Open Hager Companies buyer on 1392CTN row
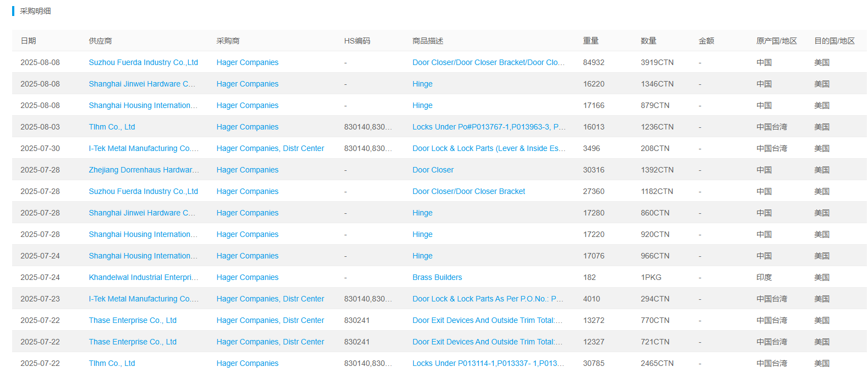 (247, 170)
